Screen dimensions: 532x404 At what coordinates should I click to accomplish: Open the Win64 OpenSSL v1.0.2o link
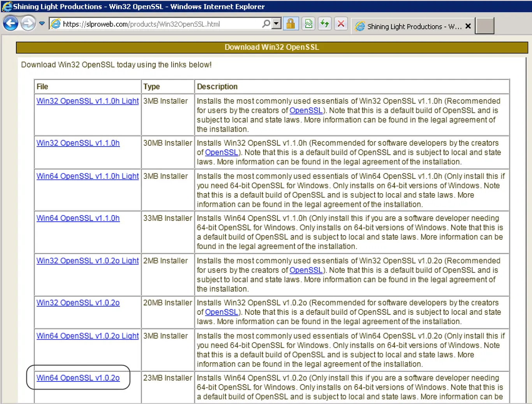[78, 378]
